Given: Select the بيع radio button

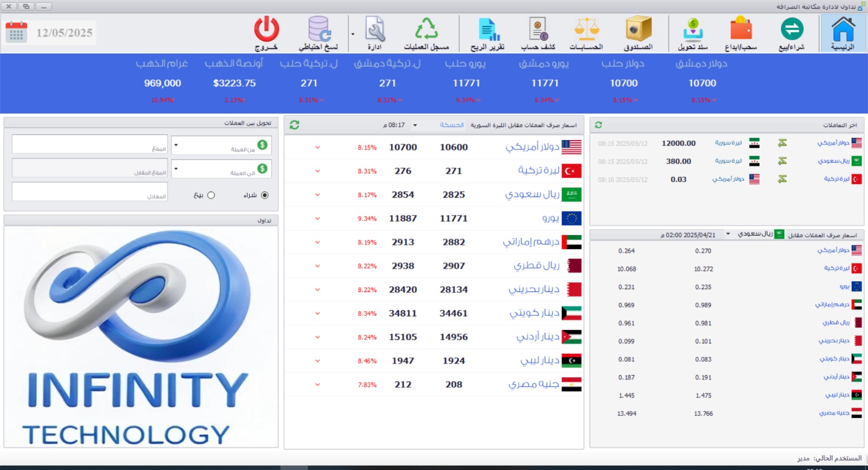Looking at the screenshot, I should tap(211, 195).
